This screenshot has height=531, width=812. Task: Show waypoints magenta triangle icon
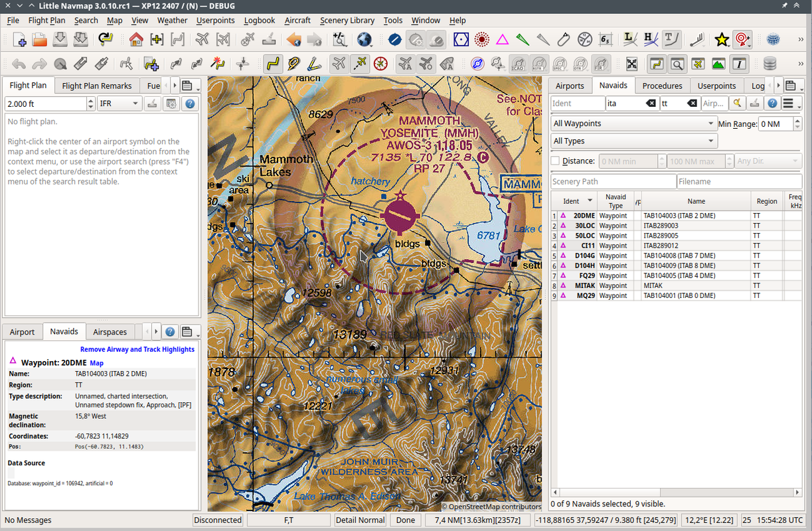pyautogui.click(x=503, y=40)
